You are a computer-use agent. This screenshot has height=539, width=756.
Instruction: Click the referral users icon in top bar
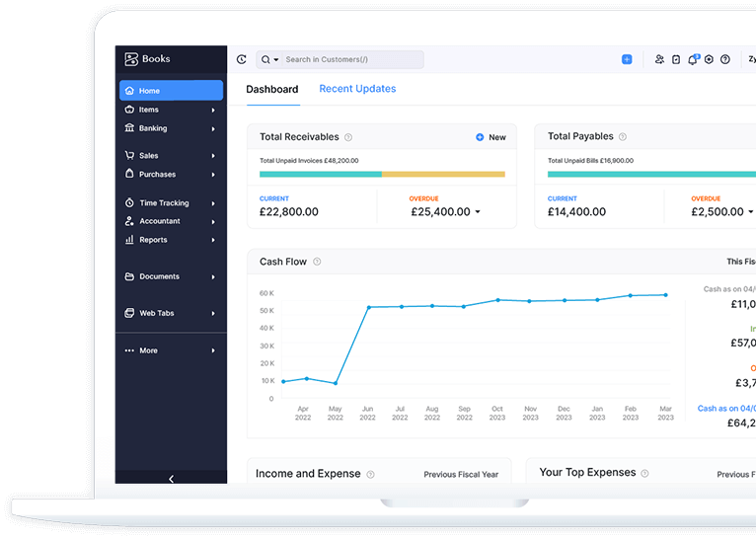[659, 60]
